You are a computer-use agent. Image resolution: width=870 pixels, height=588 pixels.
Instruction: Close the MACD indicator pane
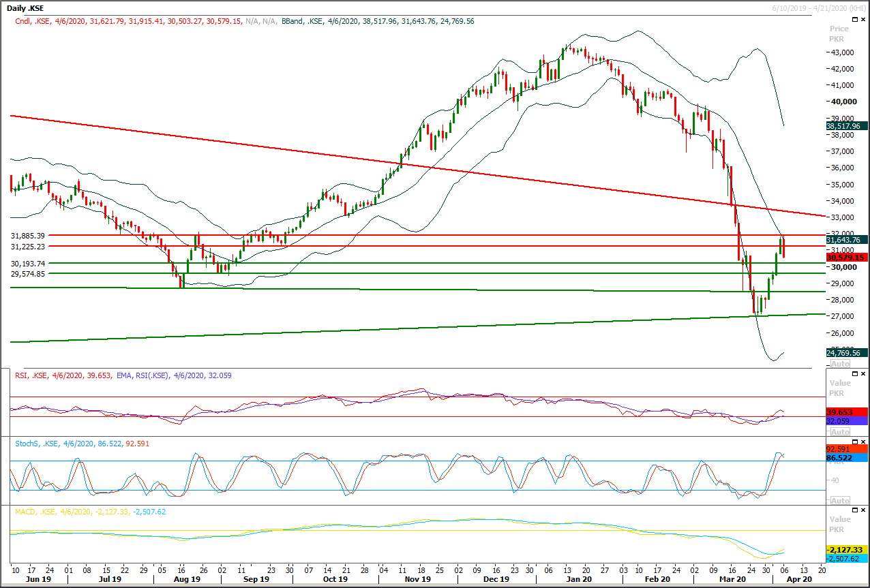[x=864, y=510]
